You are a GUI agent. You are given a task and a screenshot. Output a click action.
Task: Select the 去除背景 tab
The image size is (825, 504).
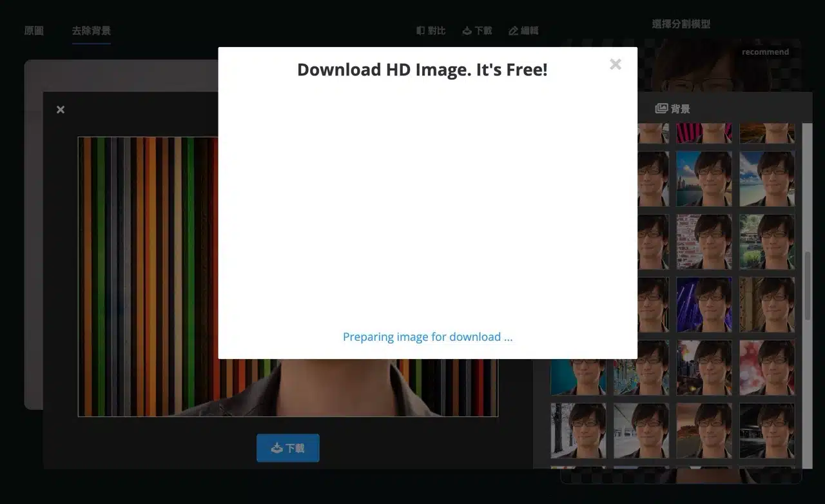91,30
